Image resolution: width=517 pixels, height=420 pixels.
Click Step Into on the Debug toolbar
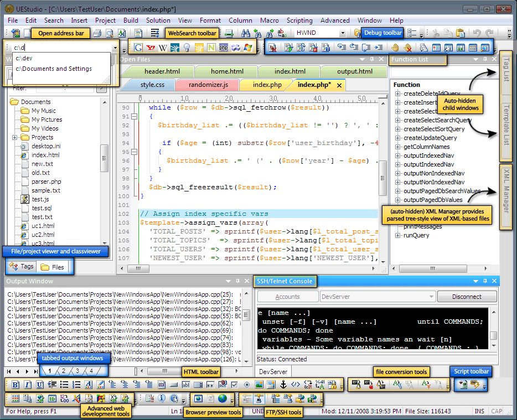pos(342,48)
